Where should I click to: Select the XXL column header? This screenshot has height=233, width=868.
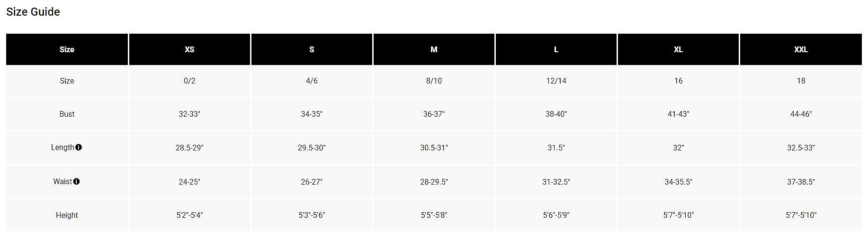click(x=801, y=49)
